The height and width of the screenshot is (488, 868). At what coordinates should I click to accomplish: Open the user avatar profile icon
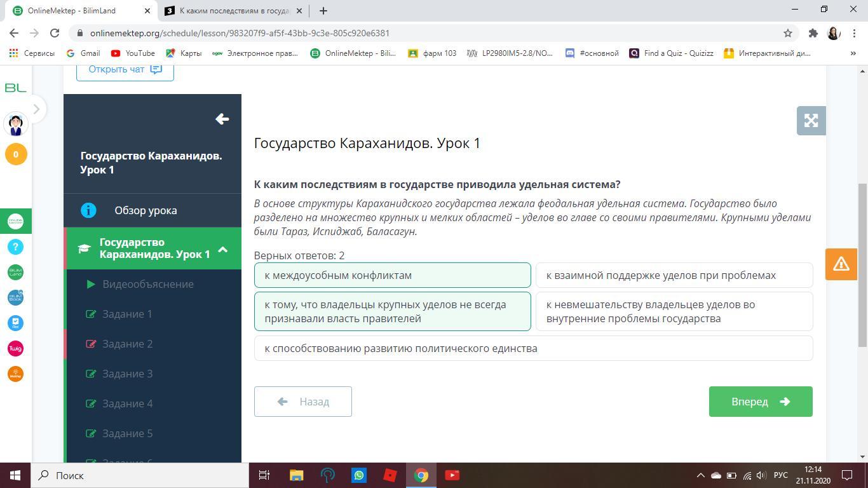pyautogui.click(x=16, y=124)
